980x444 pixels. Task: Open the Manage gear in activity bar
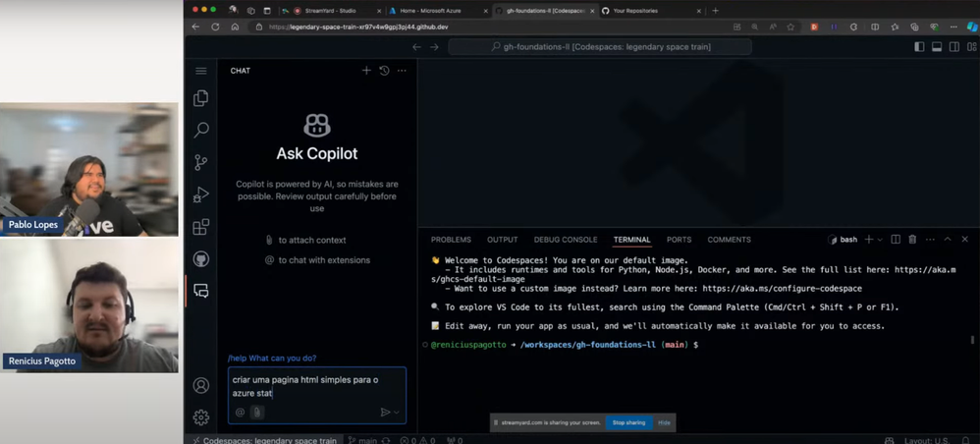pos(200,417)
